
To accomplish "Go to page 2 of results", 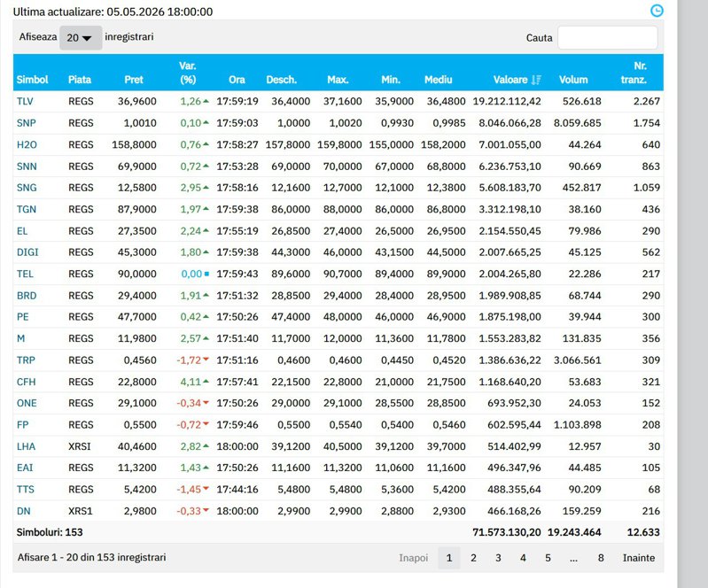I will pyautogui.click(x=473, y=558).
